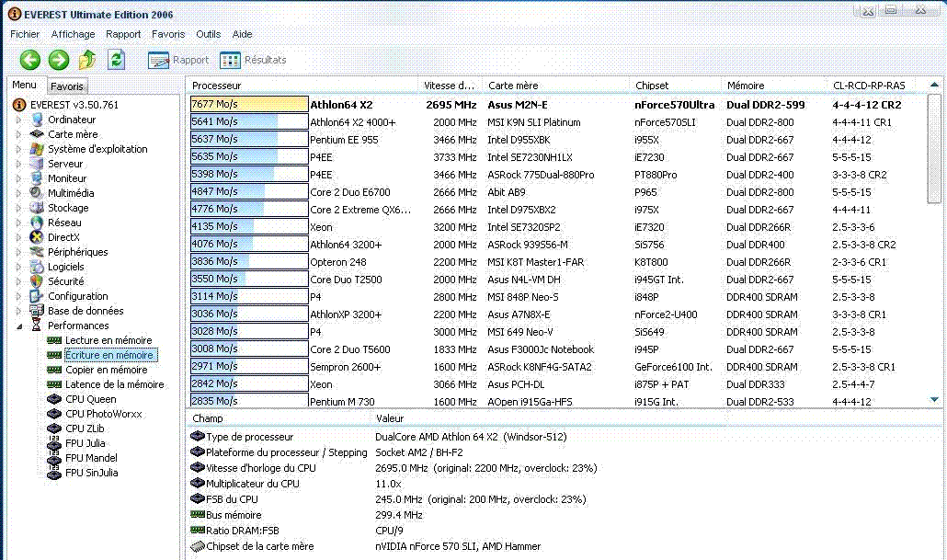Select the Carte mère icon in the tree
The width and height of the screenshot is (947, 560).
click(x=37, y=134)
